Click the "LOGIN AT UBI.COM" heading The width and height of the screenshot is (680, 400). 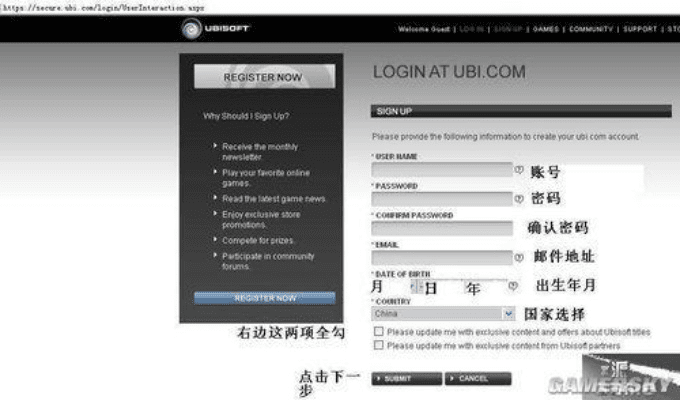(x=449, y=72)
